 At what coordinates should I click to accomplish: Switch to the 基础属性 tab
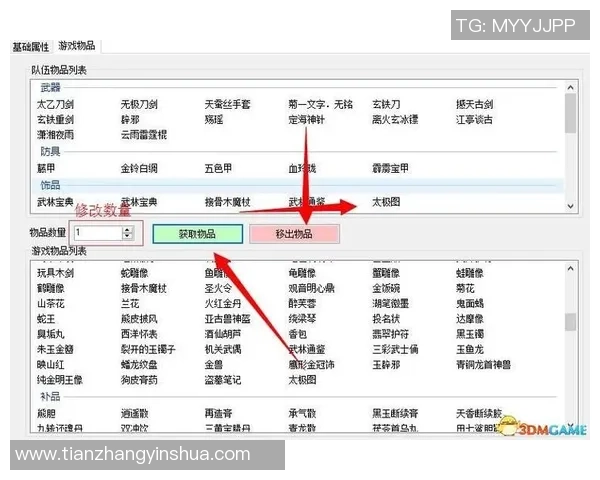pos(31,47)
